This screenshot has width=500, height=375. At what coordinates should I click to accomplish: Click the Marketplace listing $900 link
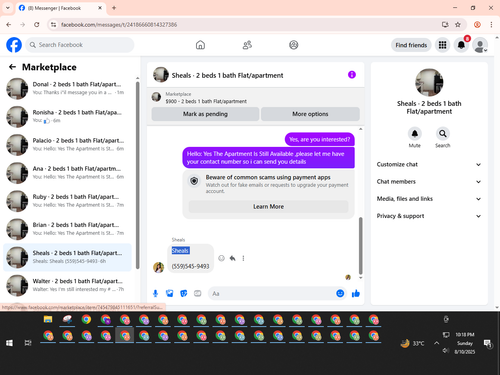coord(206,101)
